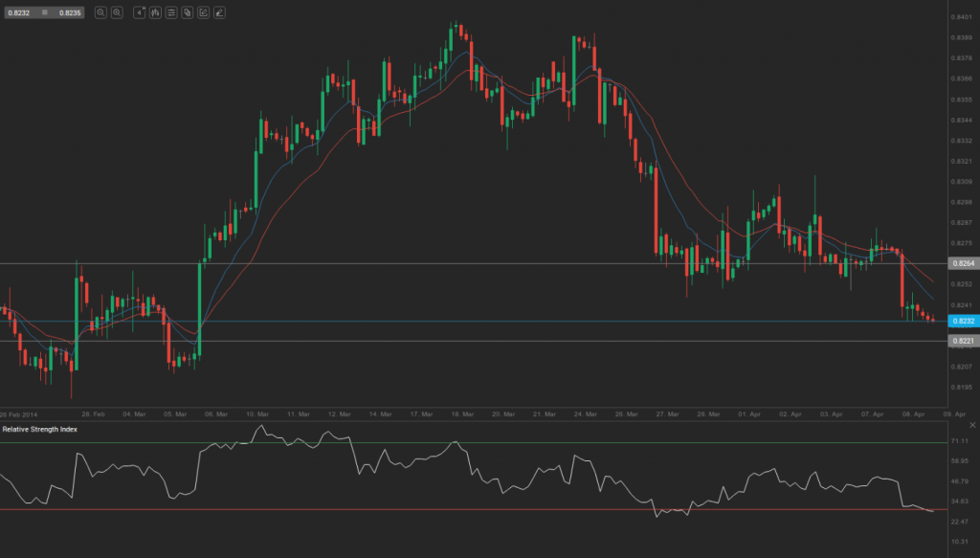Open the indicator settings sliders icon

[172, 12]
